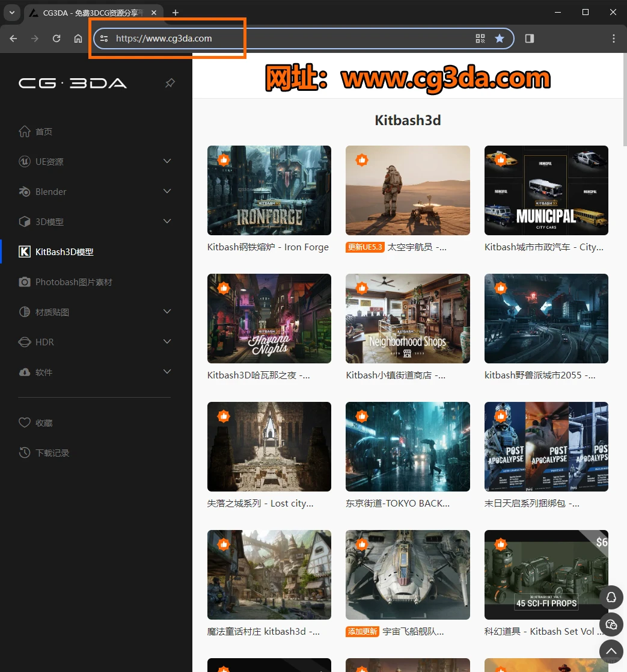Image resolution: width=627 pixels, height=672 pixels.
Task: Click link Kitbash钢铁熔炉 - Iron Forge
Action: click(268, 247)
